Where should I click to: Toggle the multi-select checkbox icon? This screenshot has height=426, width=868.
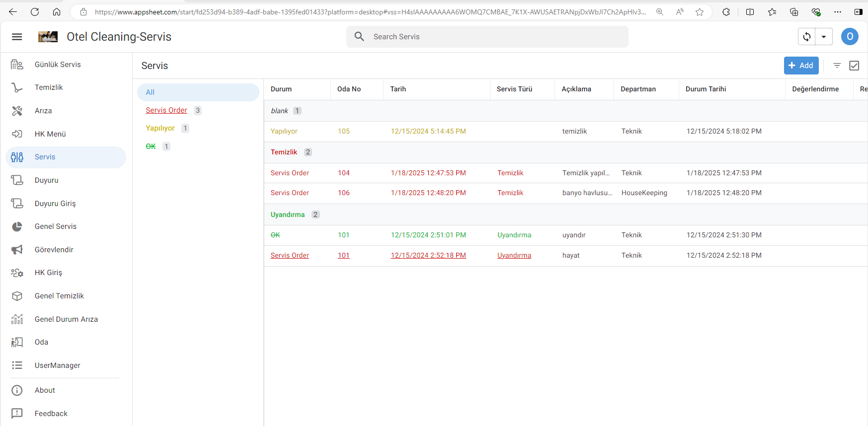click(854, 66)
